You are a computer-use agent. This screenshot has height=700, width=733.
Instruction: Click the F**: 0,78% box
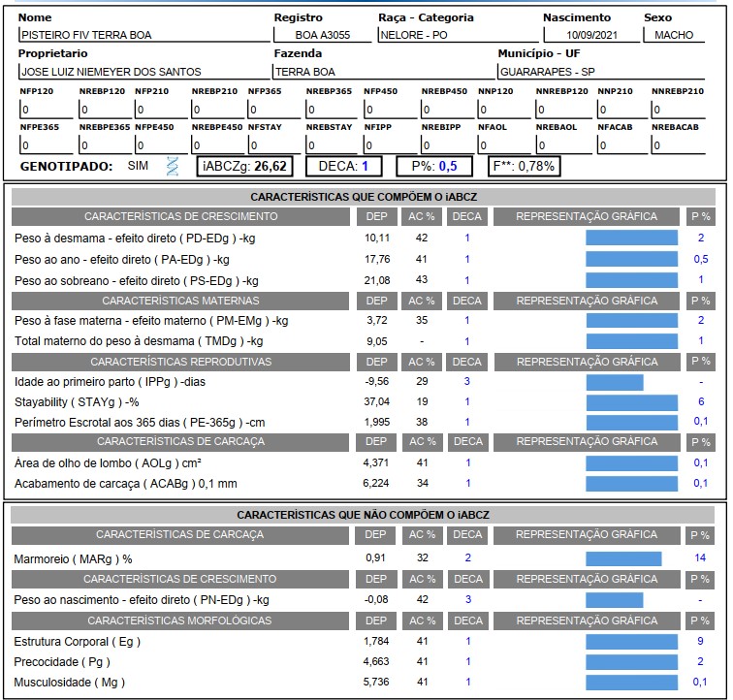(x=524, y=166)
